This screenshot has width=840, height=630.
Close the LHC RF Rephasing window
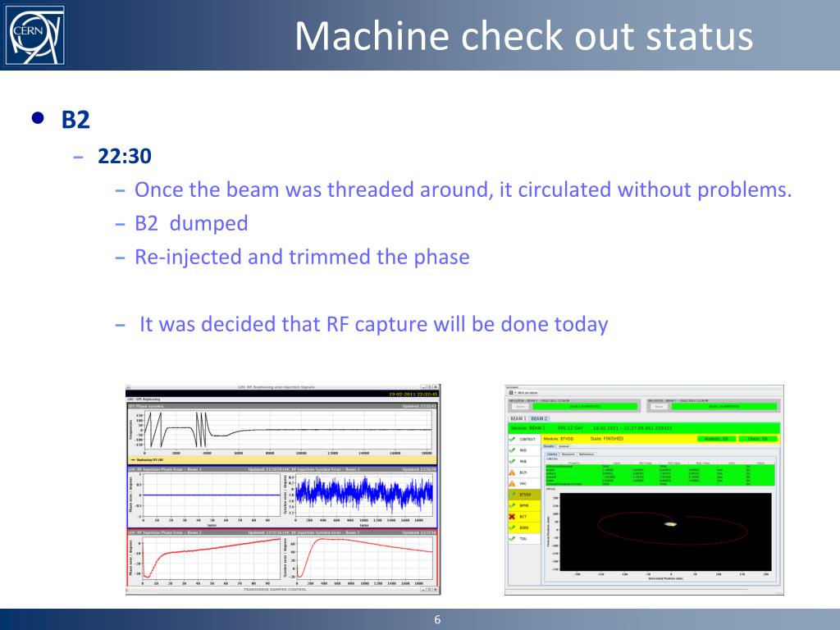pos(436,387)
